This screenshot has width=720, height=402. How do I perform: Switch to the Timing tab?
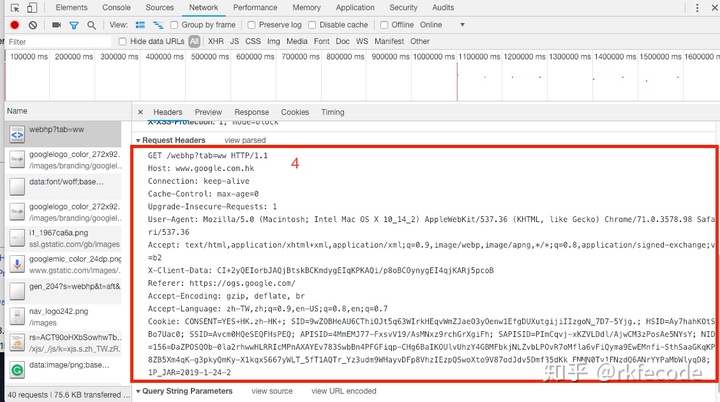[x=332, y=112]
